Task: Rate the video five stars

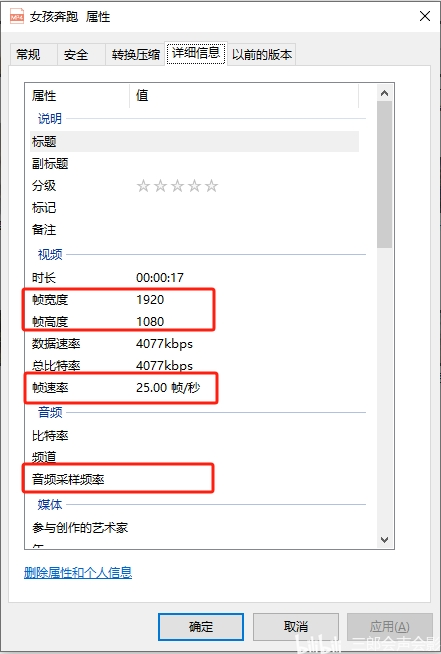Action: (x=212, y=186)
